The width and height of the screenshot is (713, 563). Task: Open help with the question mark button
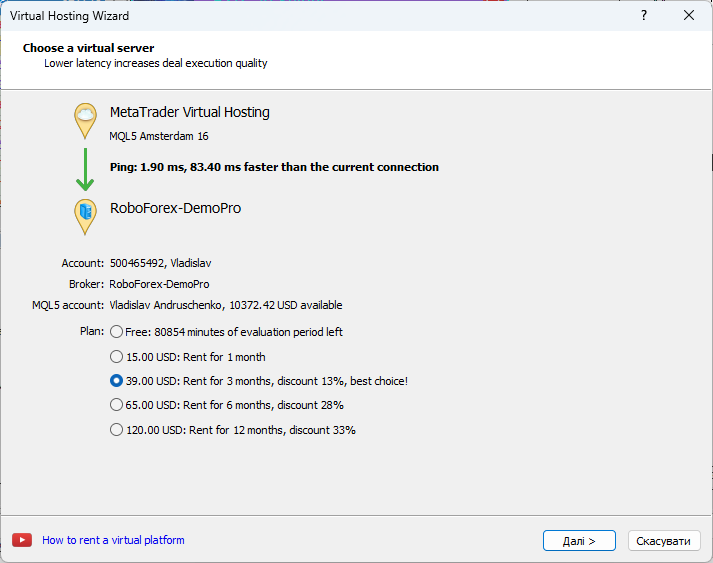pyautogui.click(x=643, y=16)
